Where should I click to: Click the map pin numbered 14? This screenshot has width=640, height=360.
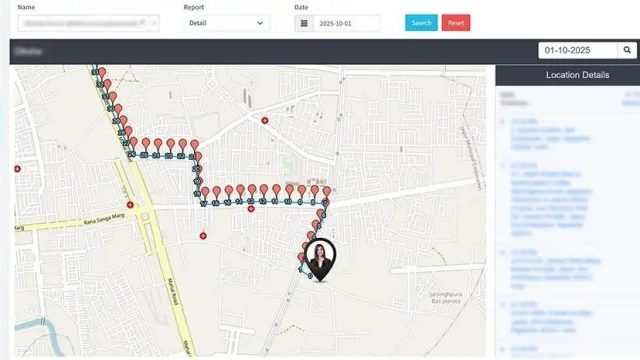pos(240,193)
